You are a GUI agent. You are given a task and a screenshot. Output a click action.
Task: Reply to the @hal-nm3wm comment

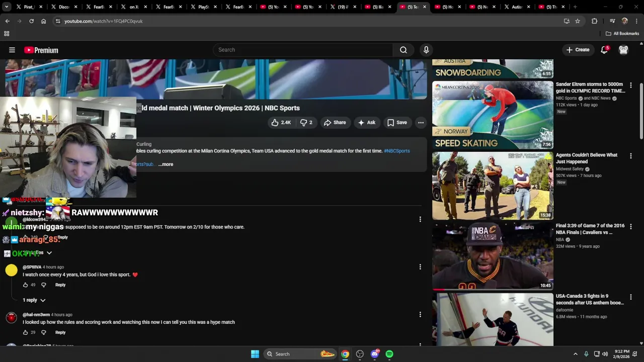[60, 332]
